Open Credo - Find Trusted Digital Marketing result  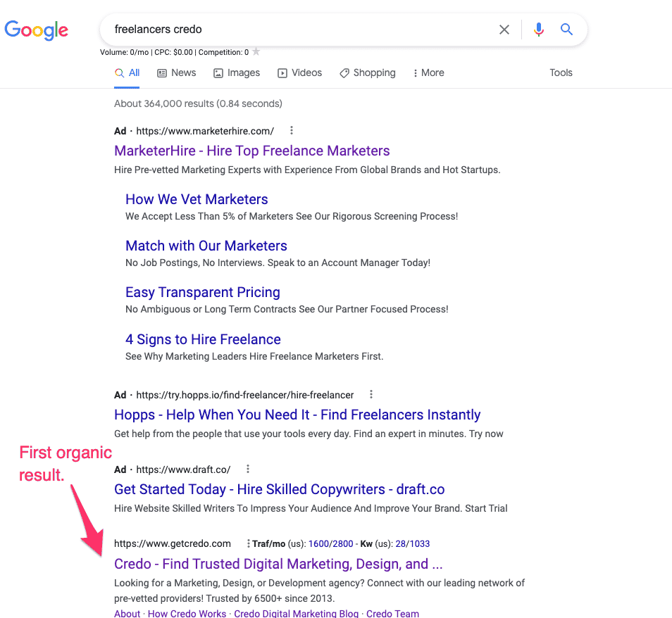pyautogui.click(x=278, y=564)
